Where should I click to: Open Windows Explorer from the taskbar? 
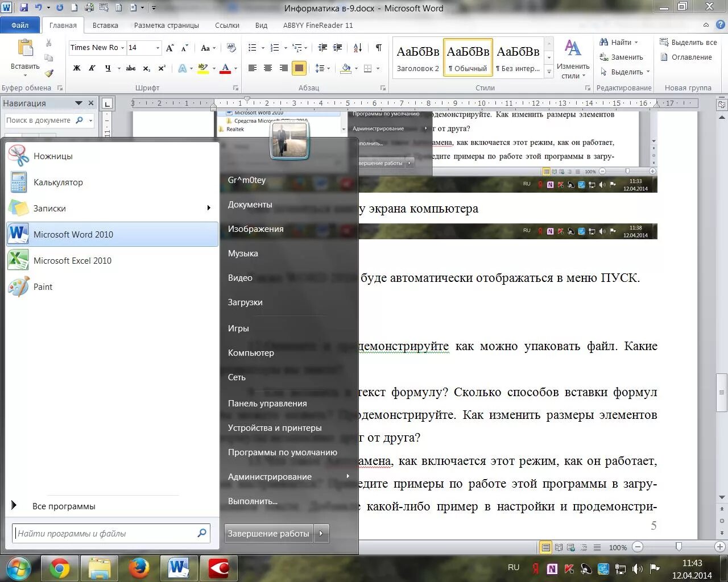100,568
